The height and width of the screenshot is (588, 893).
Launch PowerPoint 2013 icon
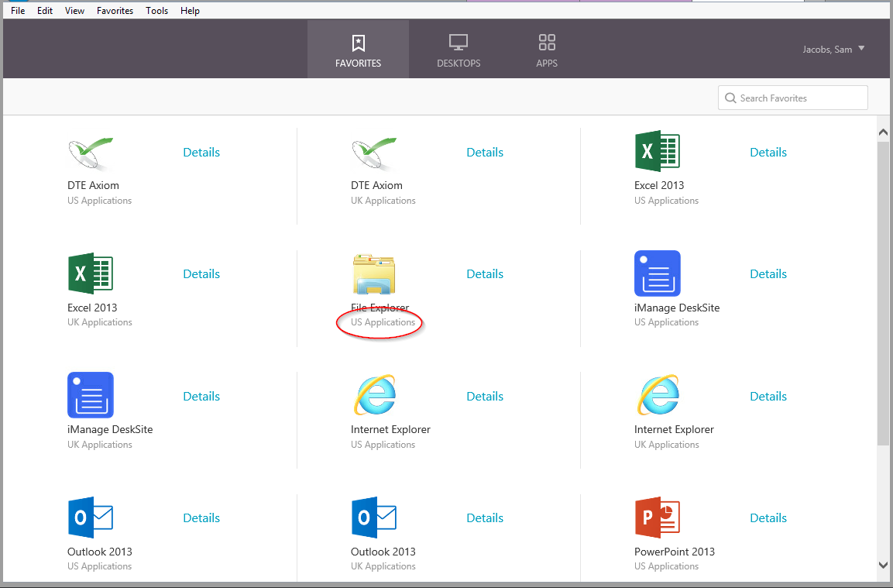[x=658, y=518]
